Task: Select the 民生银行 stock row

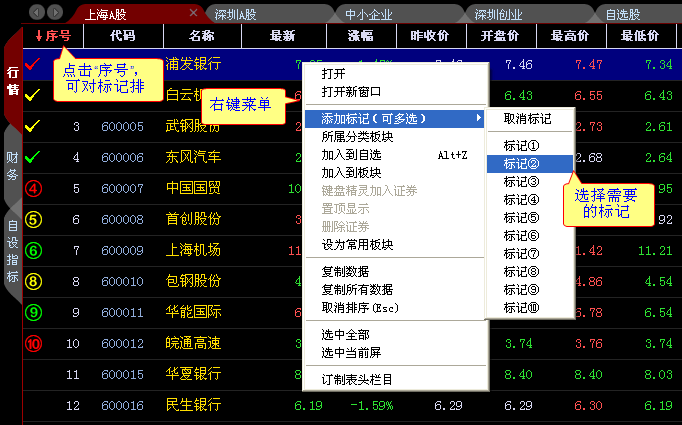Action: tap(194, 406)
